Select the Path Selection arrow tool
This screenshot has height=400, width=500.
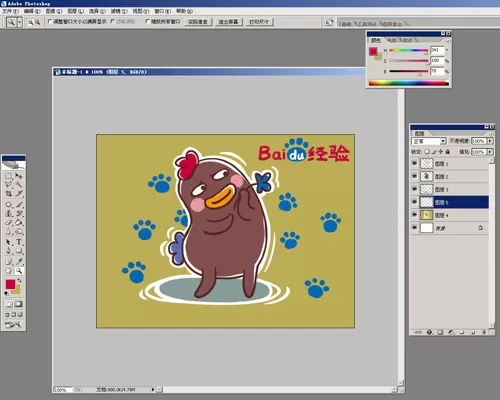tap(9, 242)
